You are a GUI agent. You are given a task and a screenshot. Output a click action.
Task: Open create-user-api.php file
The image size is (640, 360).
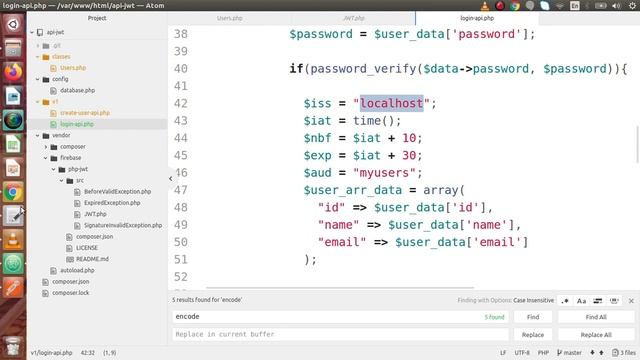(x=84, y=113)
